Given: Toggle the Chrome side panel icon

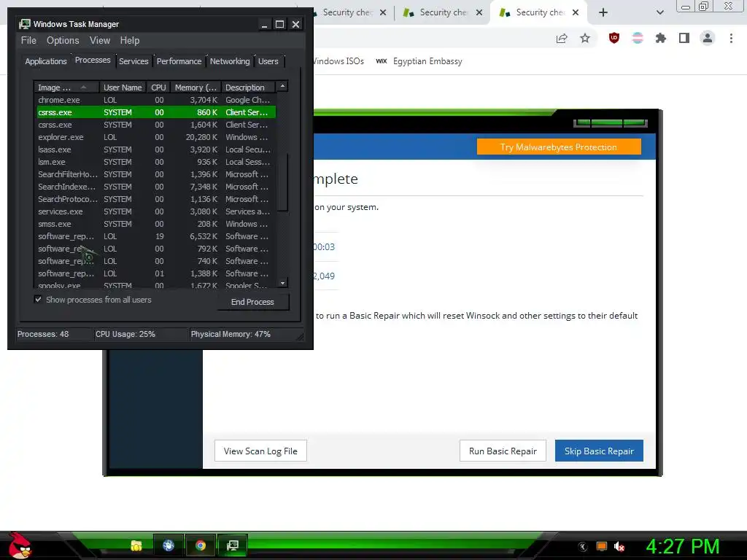Looking at the screenshot, I should pyautogui.click(x=684, y=38).
